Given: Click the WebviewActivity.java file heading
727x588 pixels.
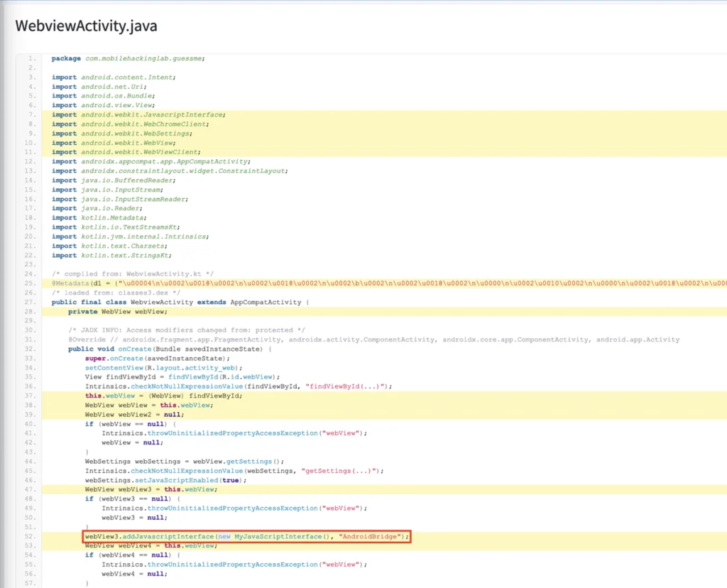Looking at the screenshot, I should (86, 26).
